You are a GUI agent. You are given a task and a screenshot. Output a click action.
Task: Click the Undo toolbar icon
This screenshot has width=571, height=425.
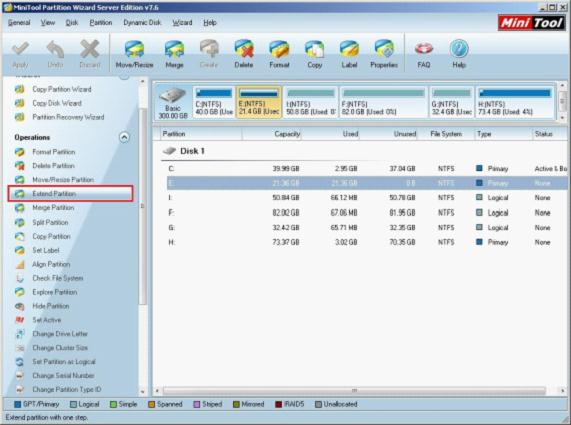pyautogui.click(x=55, y=54)
